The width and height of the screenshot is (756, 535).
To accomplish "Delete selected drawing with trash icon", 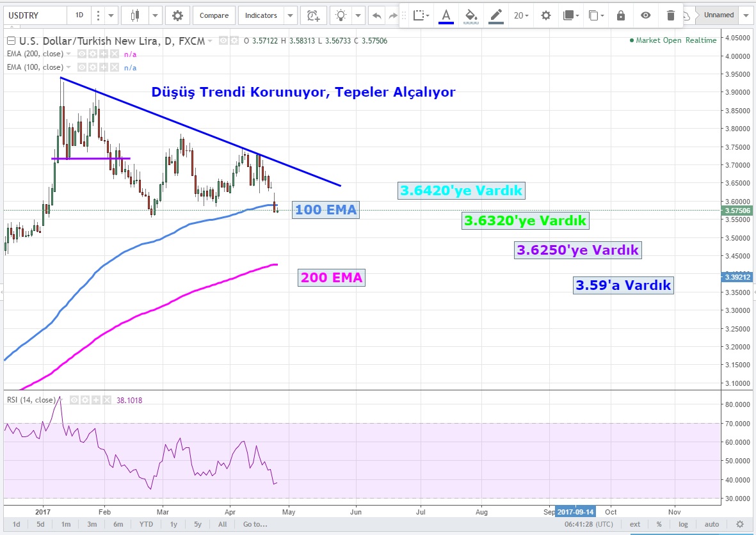I will pyautogui.click(x=670, y=15).
